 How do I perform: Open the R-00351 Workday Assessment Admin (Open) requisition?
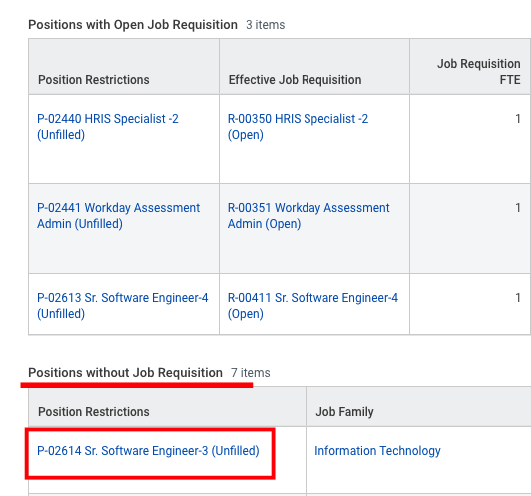(308, 216)
